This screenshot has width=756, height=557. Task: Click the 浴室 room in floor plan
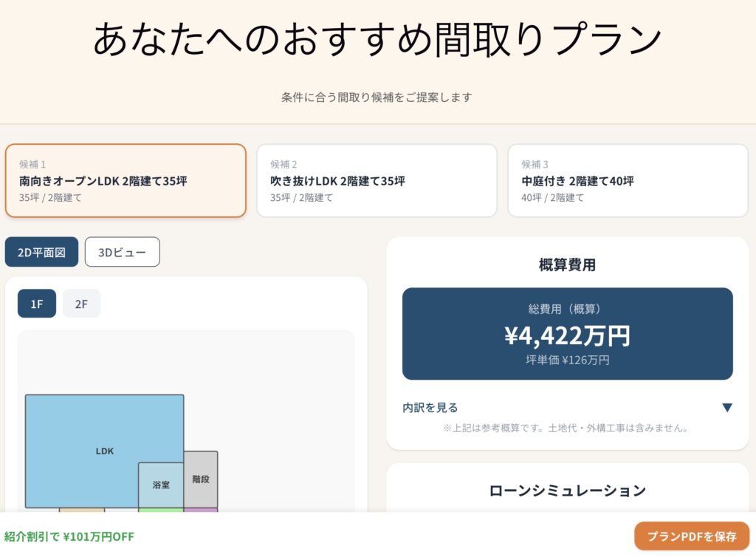160,485
